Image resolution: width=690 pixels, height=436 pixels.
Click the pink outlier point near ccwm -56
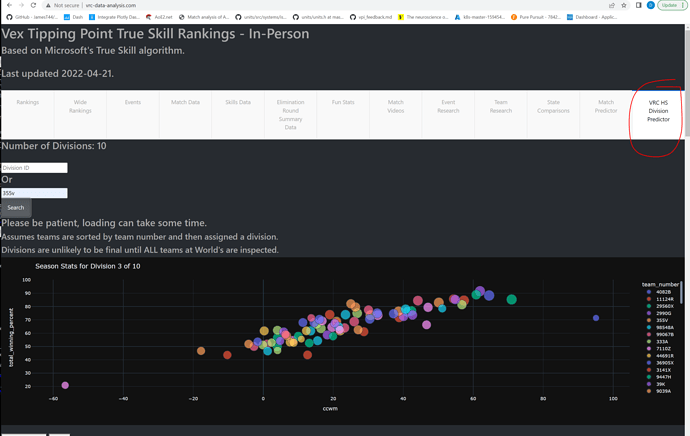point(65,385)
